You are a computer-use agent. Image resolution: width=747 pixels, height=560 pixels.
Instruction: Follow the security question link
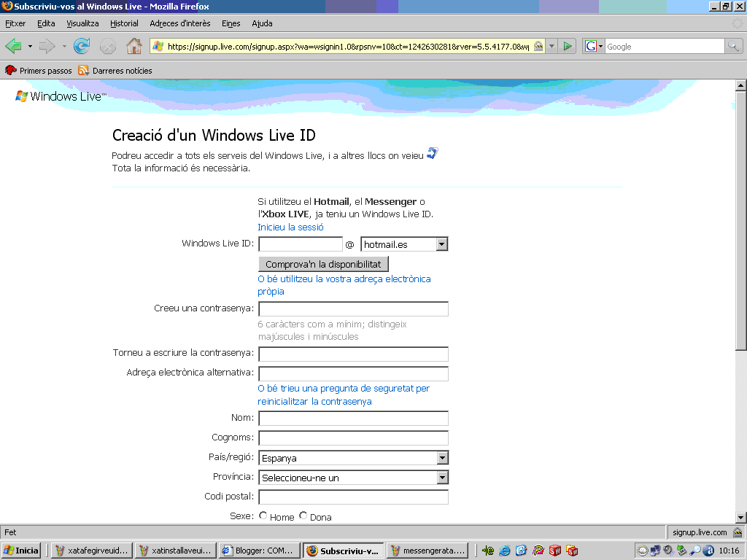(x=344, y=394)
